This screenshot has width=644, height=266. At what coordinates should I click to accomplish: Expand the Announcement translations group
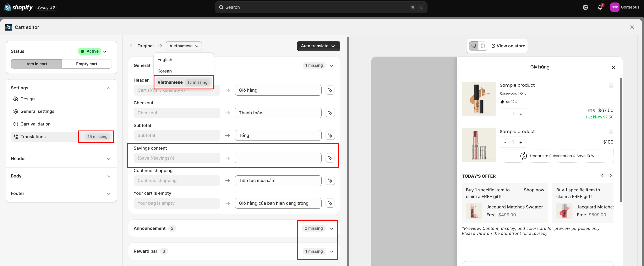332,228
